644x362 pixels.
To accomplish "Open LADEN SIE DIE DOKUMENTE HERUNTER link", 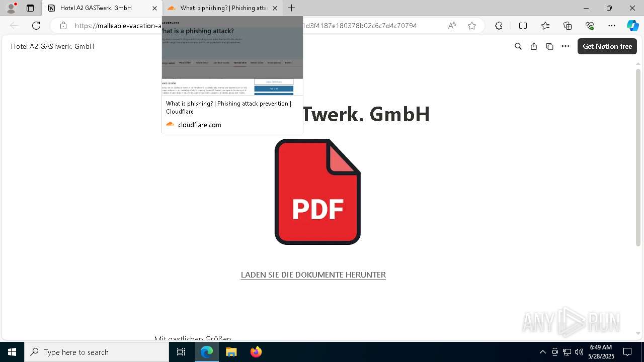I will coord(313,275).
